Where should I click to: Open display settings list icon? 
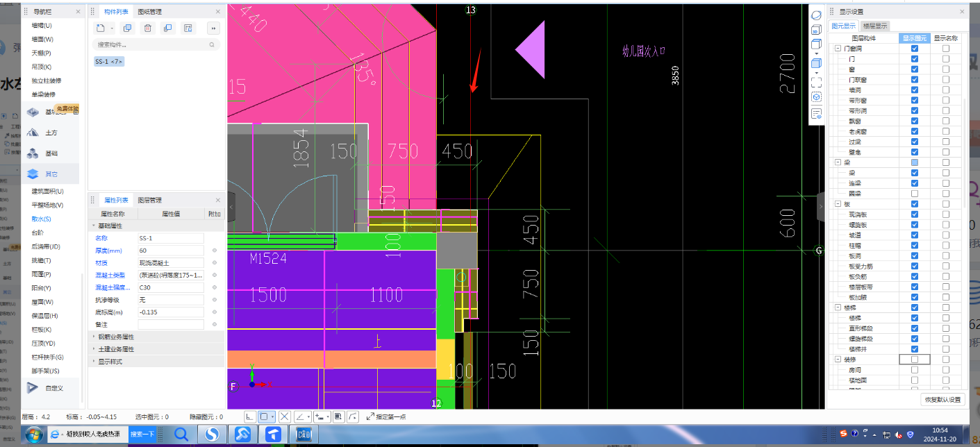817,113
